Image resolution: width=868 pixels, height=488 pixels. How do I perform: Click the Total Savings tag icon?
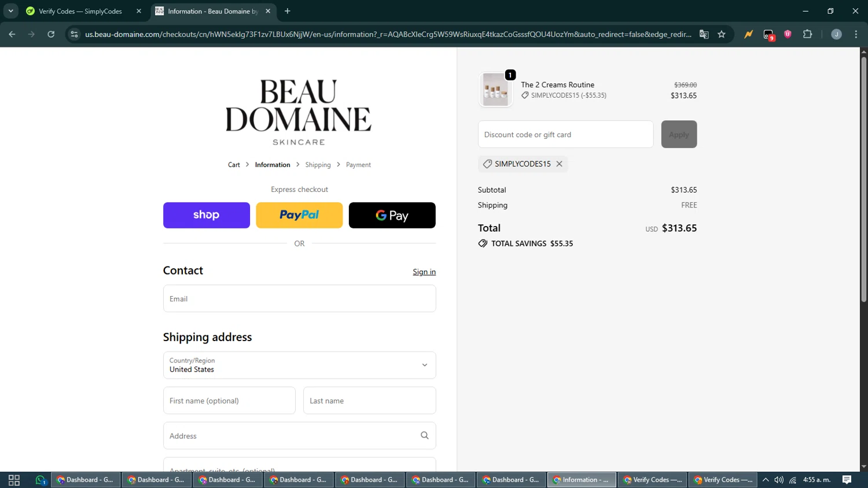483,243
